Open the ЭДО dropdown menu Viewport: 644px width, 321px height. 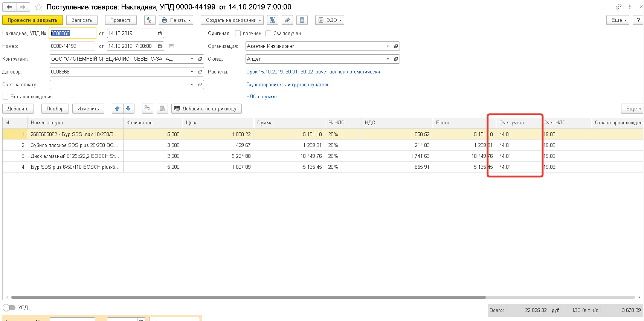330,20
